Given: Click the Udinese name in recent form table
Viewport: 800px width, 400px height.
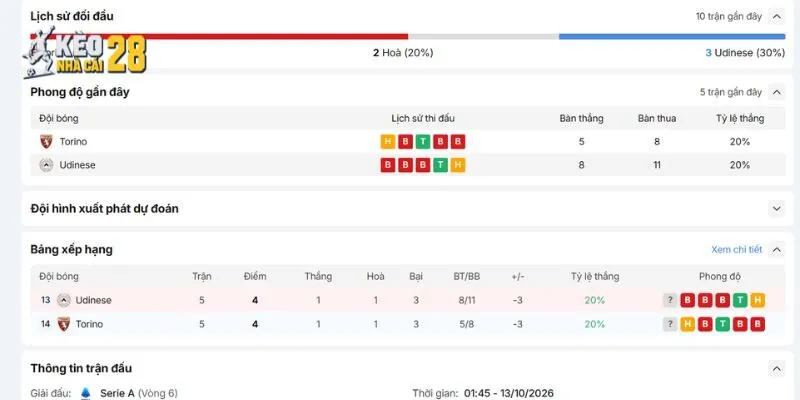Looking at the screenshot, I should pyautogui.click(x=78, y=165).
